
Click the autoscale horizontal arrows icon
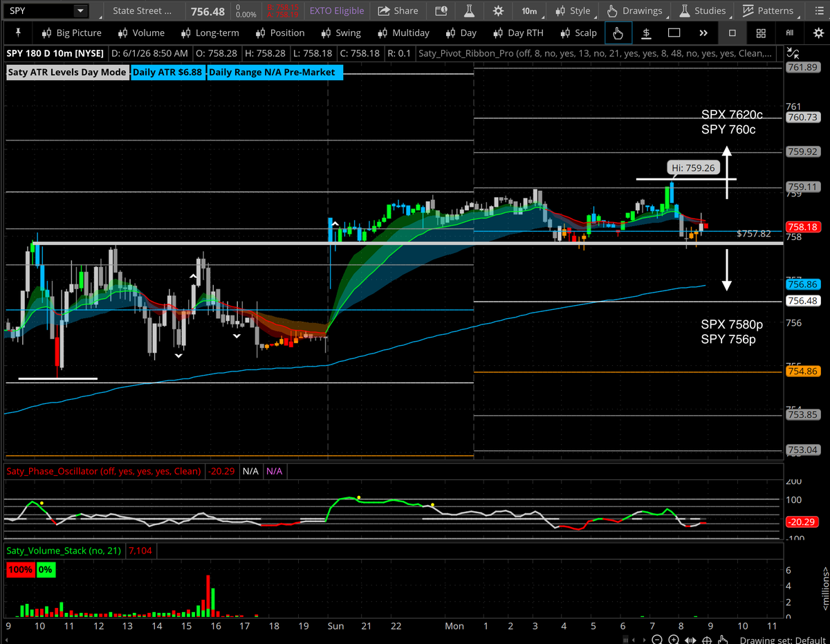[690, 639]
